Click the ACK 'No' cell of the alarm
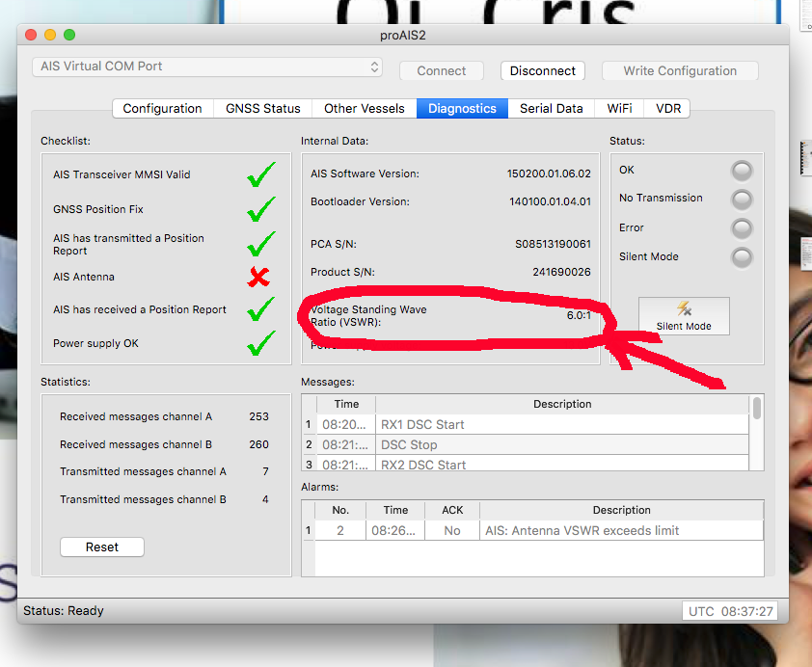The image size is (812, 667). pyautogui.click(x=452, y=530)
